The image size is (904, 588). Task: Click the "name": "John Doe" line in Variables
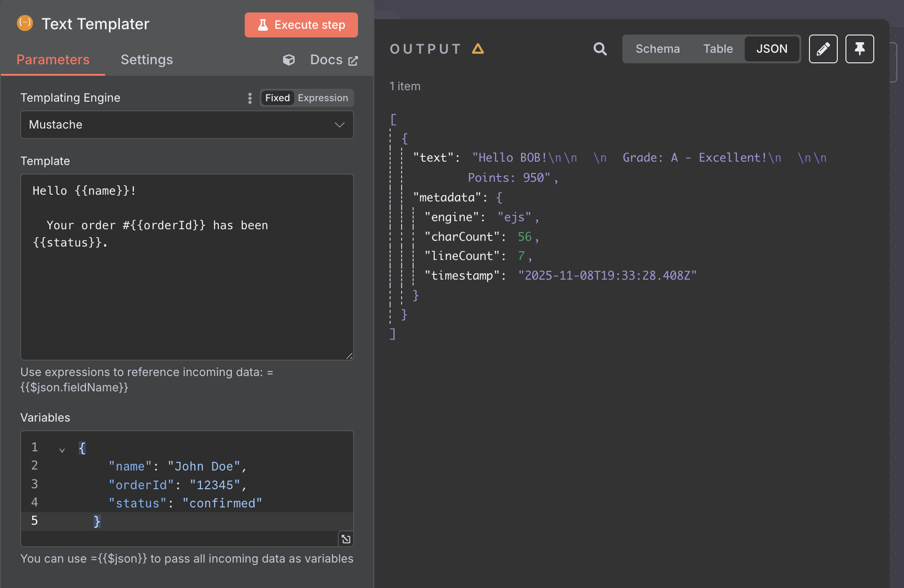(x=178, y=466)
